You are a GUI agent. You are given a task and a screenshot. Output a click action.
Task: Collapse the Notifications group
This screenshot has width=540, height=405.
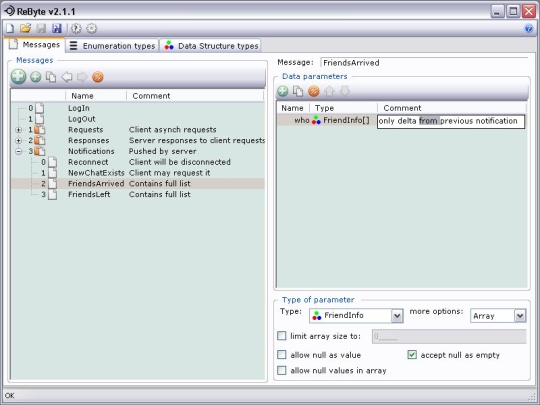tap(19, 151)
